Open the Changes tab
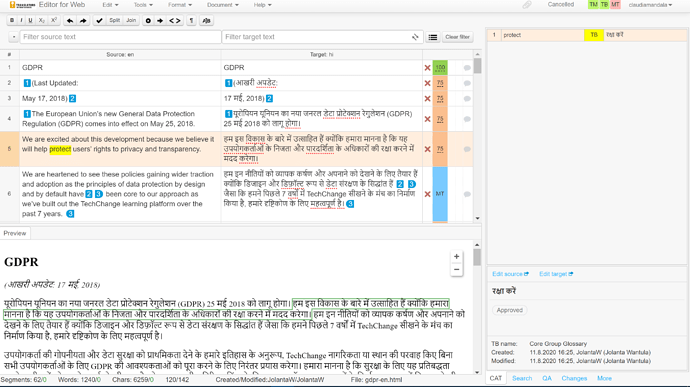This screenshot has height=387, width=690. tap(574, 378)
